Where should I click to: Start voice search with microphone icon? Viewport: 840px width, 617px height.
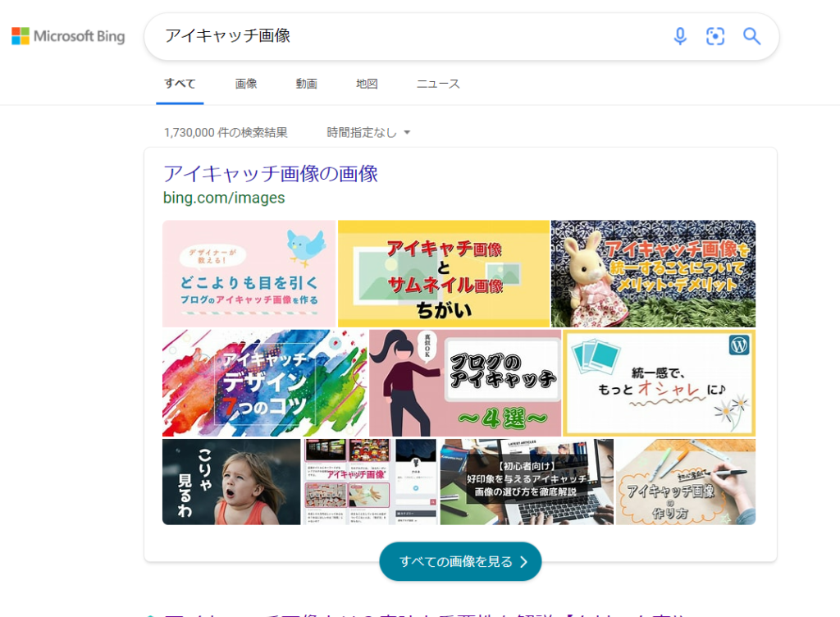(680, 36)
